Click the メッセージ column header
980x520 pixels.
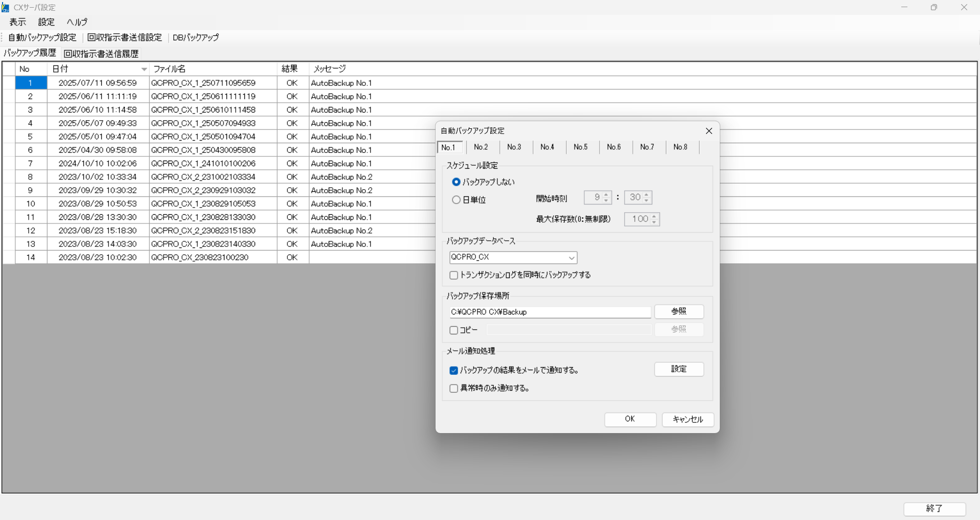coord(643,69)
